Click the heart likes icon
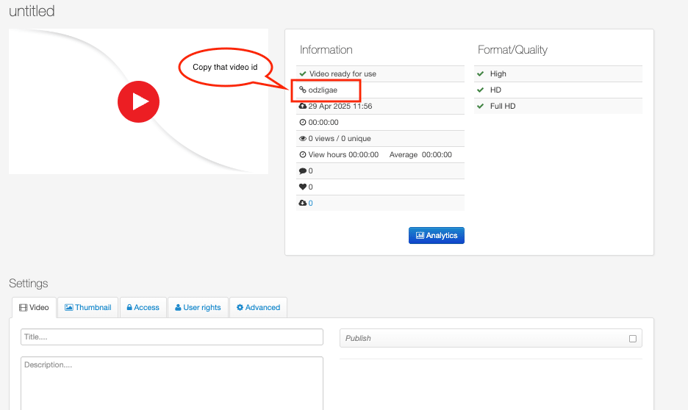The width and height of the screenshot is (688, 410). [303, 187]
